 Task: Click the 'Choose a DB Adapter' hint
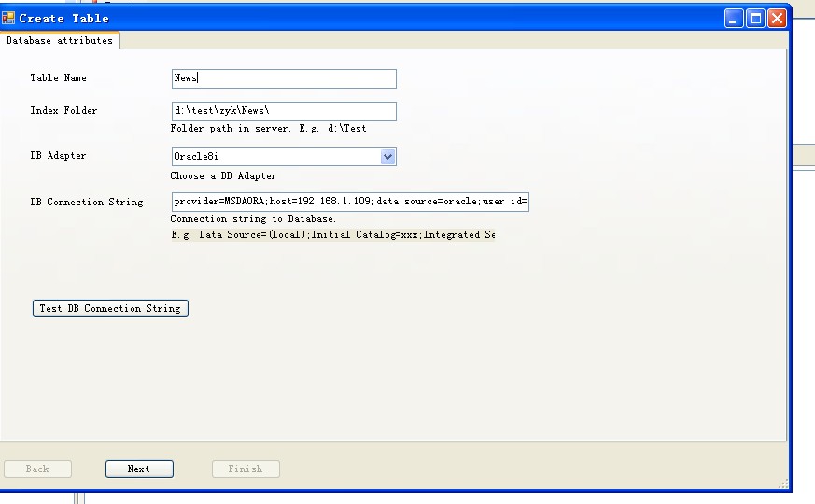pyautogui.click(x=223, y=175)
